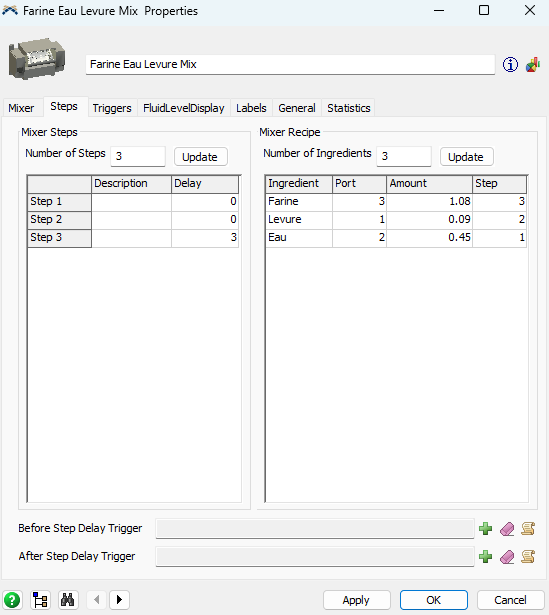Go to the next object with the right arrow

tap(119, 600)
